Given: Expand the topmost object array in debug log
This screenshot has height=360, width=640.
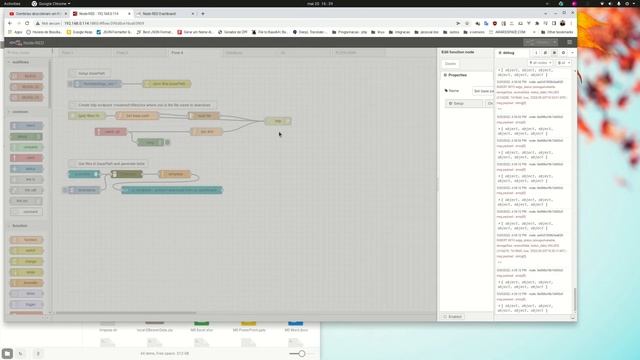Looking at the screenshot, I should point(499,70).
